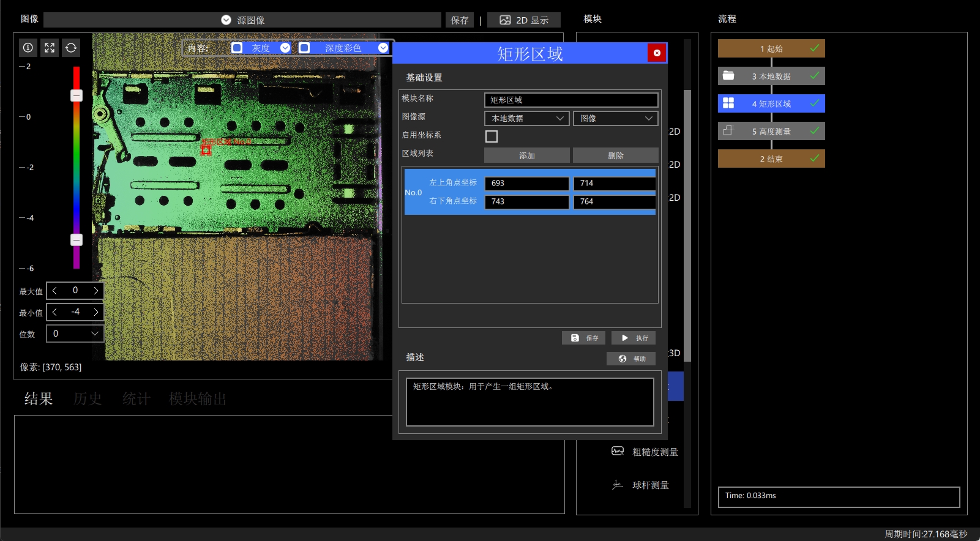Edit top-left X coordinate 693
The image size is (980, 541).
(x=527, y=183)
